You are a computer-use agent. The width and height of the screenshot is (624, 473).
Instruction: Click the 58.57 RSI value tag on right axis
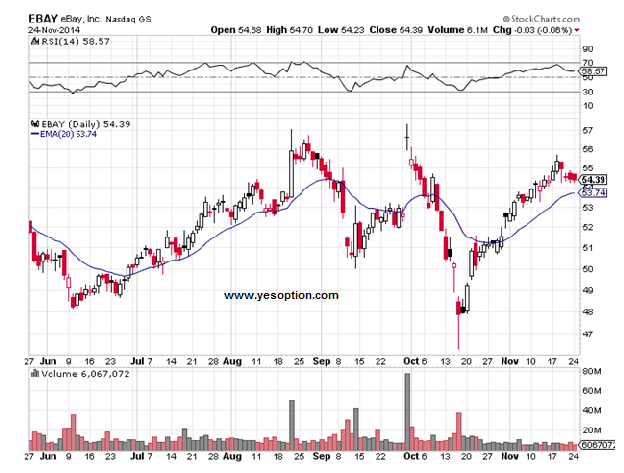594,71
